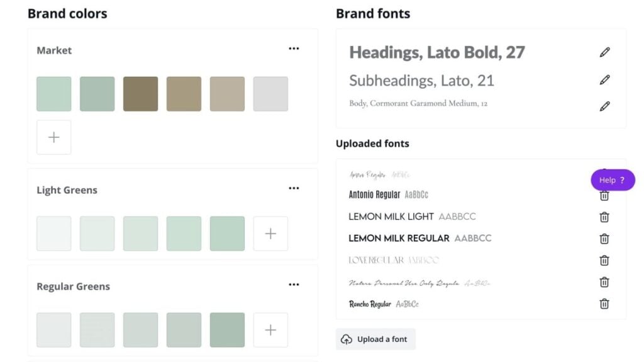Click the 'Brand colors' heading
The height and width of the screenshot is (362, 644).
67,14
